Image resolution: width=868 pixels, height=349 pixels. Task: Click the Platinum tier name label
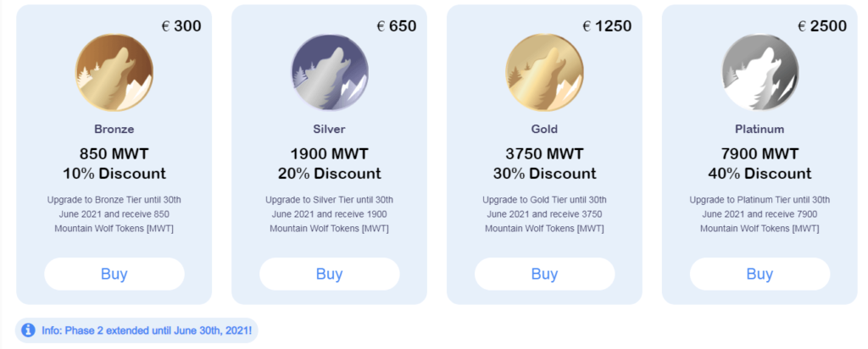click(759, 130)
